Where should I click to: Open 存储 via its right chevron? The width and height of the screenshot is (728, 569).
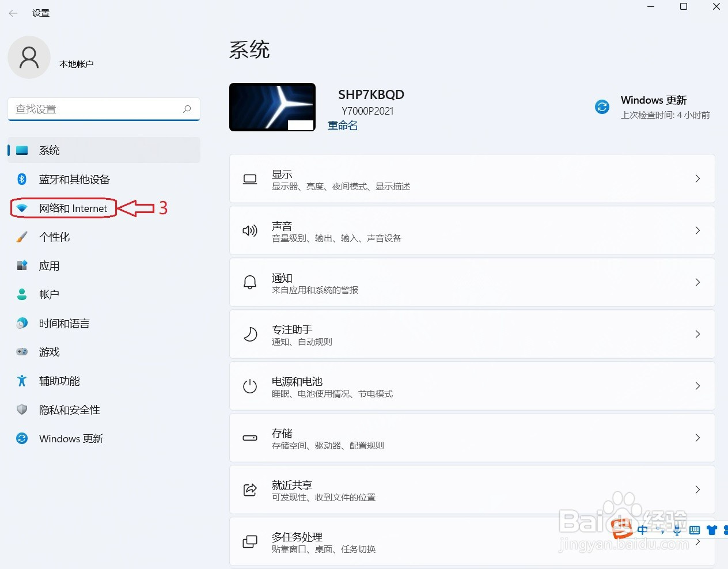pos(697,438)
